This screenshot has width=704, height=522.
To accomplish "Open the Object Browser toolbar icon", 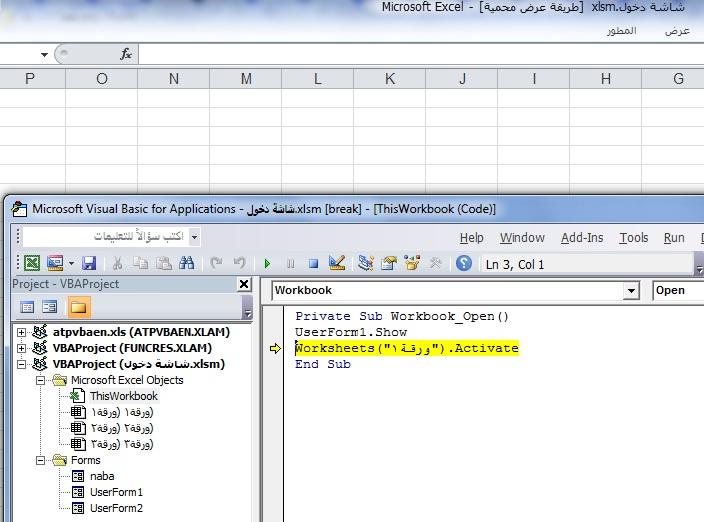I will (x=412, y=263).
